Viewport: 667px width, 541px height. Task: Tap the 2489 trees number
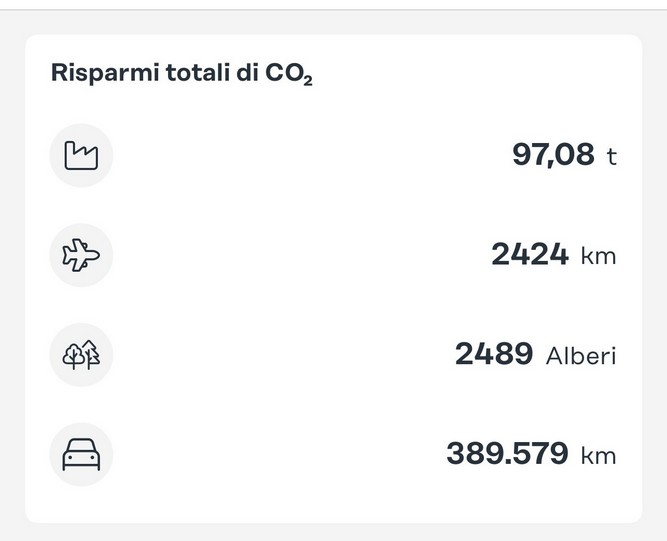click(x=494, y=354)
